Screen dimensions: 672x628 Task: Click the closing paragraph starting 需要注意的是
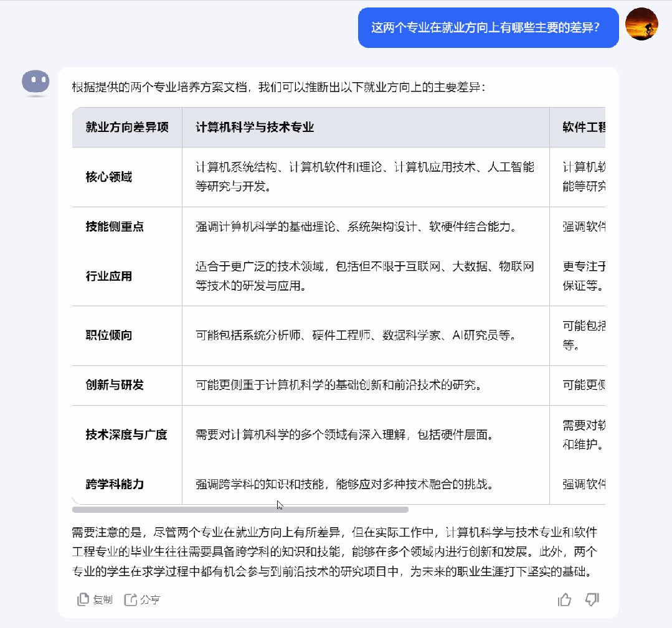pos(334,552)
